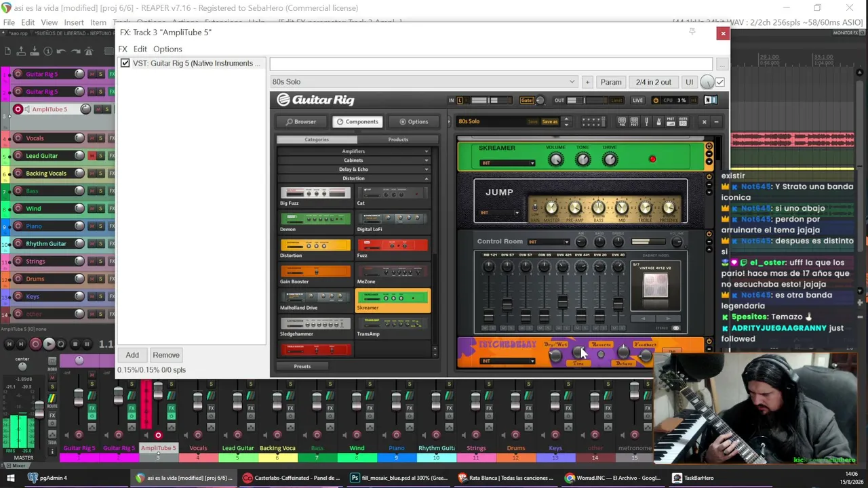The height and width of the screenshot is (488, 868).
Task: Toggle the LIVE view button
Action: coord(637,100)
